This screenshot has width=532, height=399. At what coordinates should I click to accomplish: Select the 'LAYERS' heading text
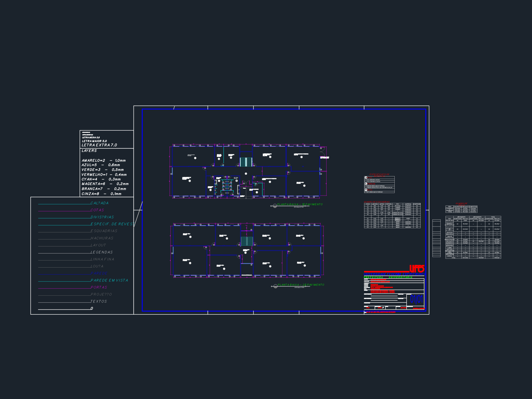tap(89, 151)
